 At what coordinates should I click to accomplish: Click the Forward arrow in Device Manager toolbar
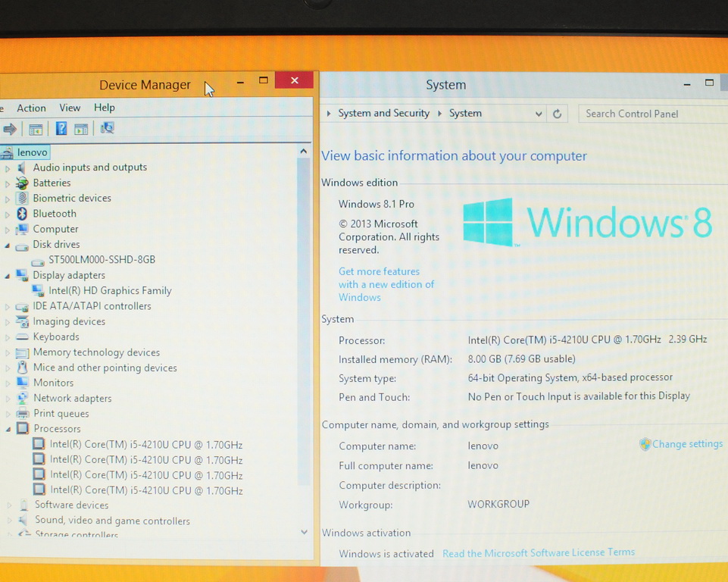point(9,129)
